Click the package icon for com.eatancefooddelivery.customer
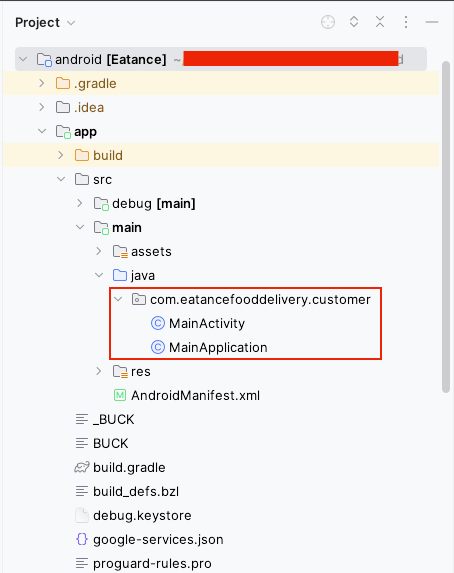The width and height of the screenshot is (454, 573). 139,300
